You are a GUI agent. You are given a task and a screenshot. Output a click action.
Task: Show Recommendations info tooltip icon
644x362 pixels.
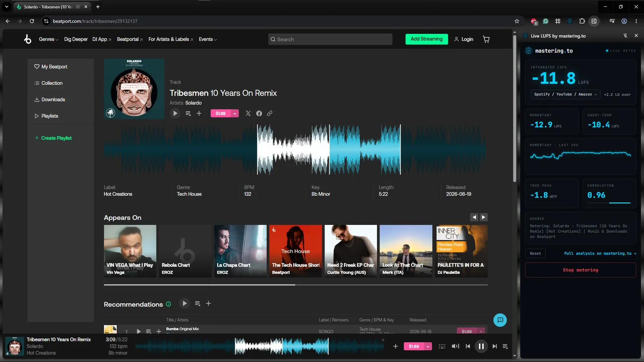coord(168,304)
